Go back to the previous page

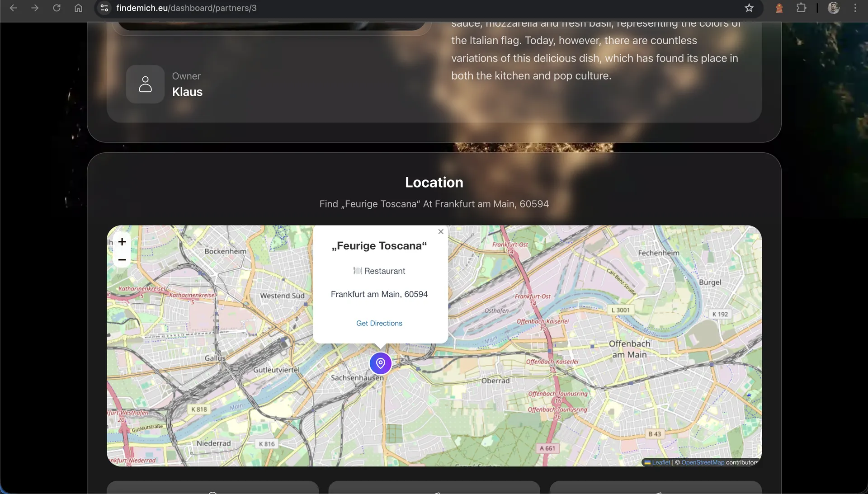[14, 8]
